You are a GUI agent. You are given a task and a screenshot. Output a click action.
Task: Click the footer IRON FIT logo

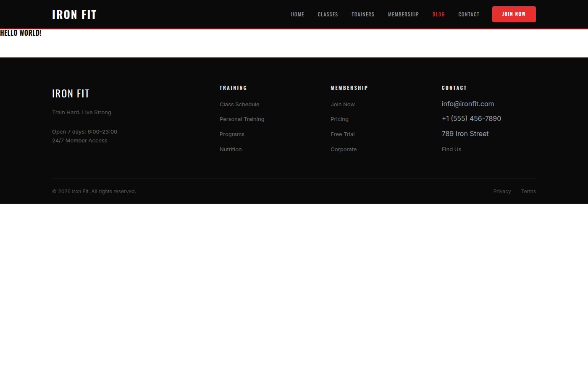[71, 93]
